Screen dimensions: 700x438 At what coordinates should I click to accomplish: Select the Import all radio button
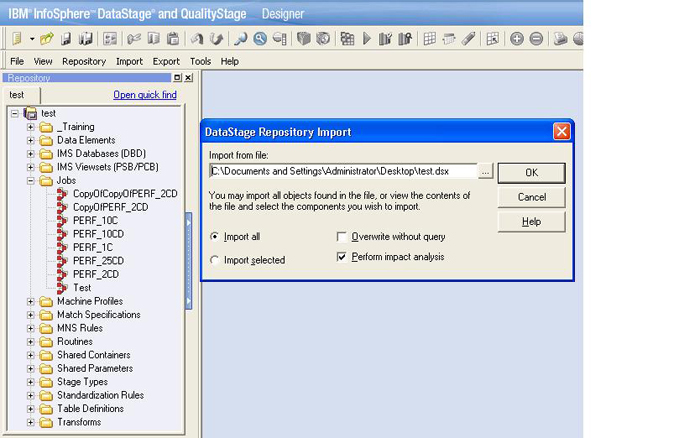215,237
